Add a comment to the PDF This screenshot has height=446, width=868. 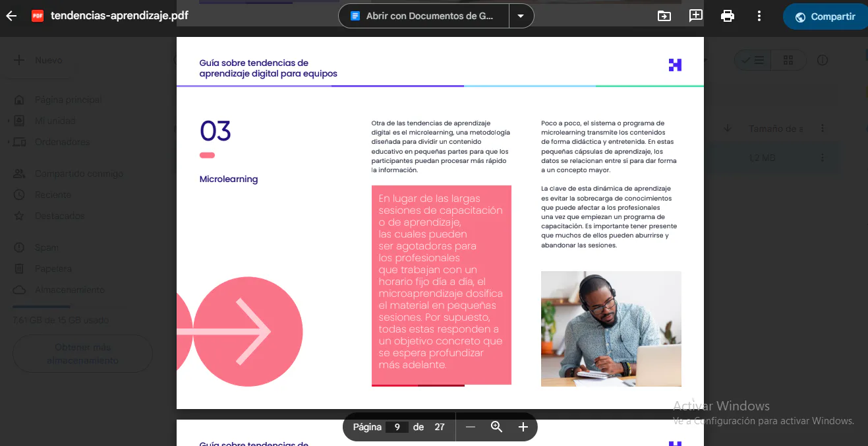click(x=695, y=15)
